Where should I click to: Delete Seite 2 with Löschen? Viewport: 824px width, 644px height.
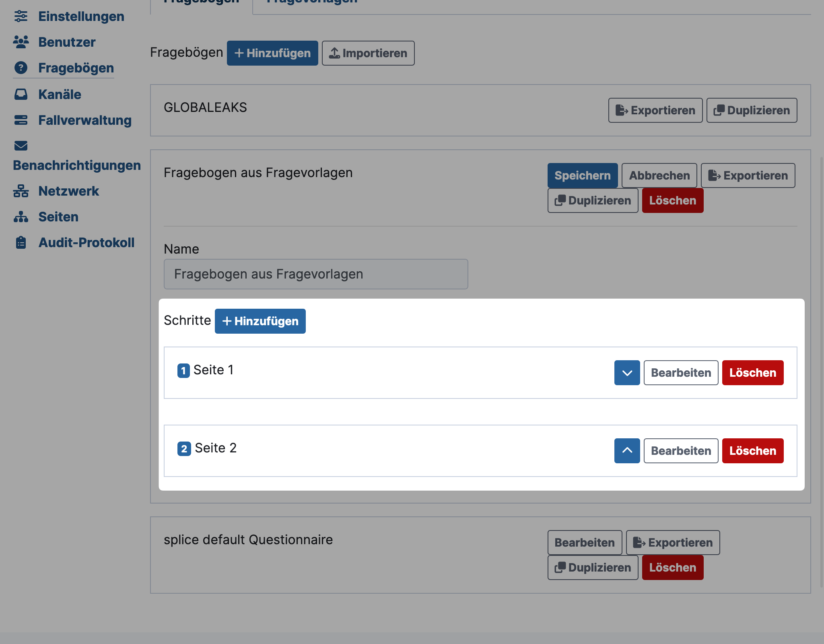[x=753, y=451]
